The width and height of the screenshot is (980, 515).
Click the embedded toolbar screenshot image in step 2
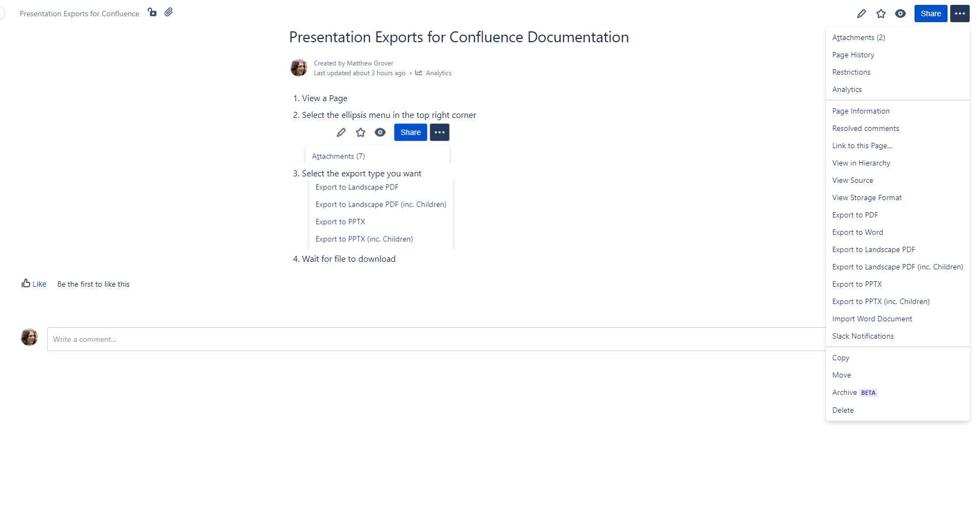pyautogui.click(x=377, y=143)
